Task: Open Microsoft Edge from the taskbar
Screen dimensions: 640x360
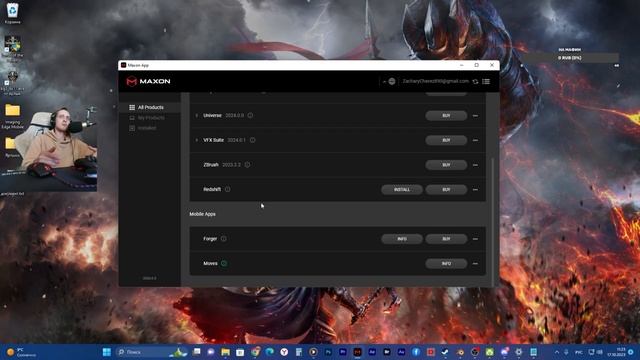Action: coord(269,352)
